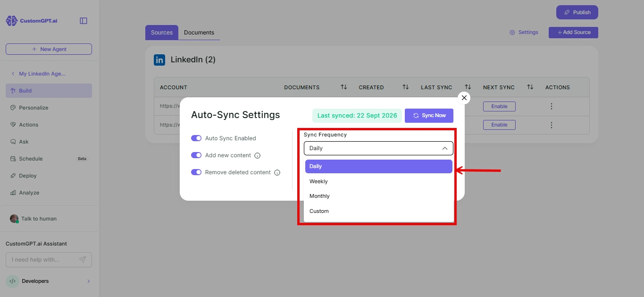Click the Add Source button

573,33
